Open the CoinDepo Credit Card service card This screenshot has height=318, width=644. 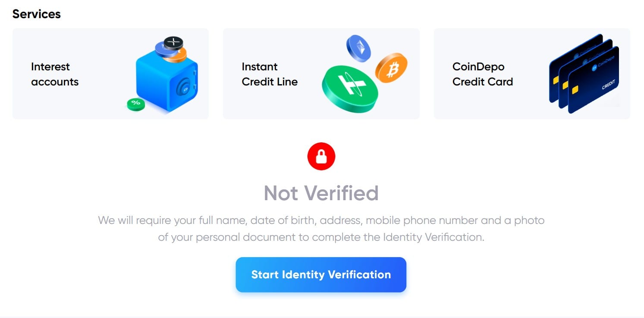[x=531, y=73]
